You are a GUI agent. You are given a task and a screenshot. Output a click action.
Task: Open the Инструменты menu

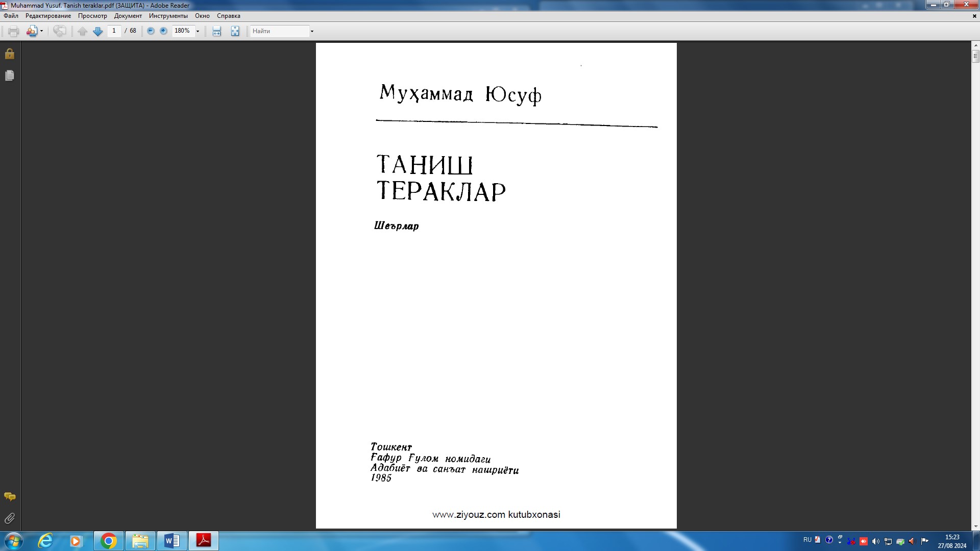point(168,16)
